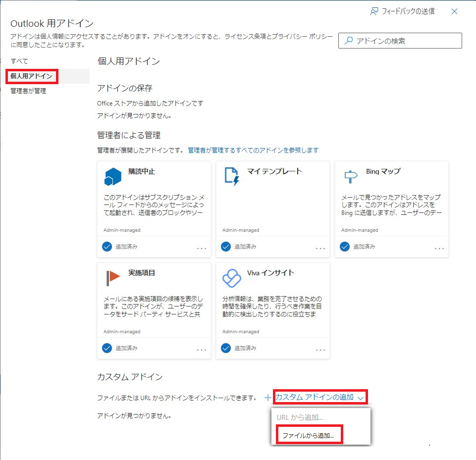
Task: Click inside the アドインの検索 search field
Action: point(406,41)
